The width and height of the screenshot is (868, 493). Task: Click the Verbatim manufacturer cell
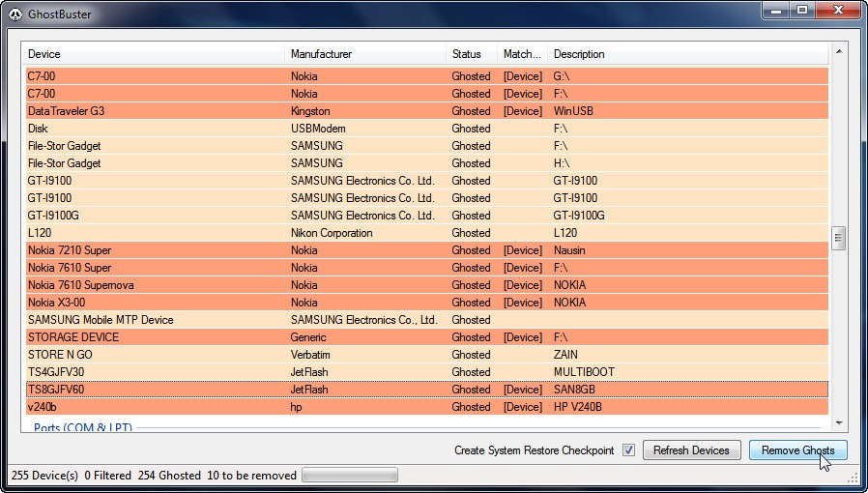(x=310, y=355)
